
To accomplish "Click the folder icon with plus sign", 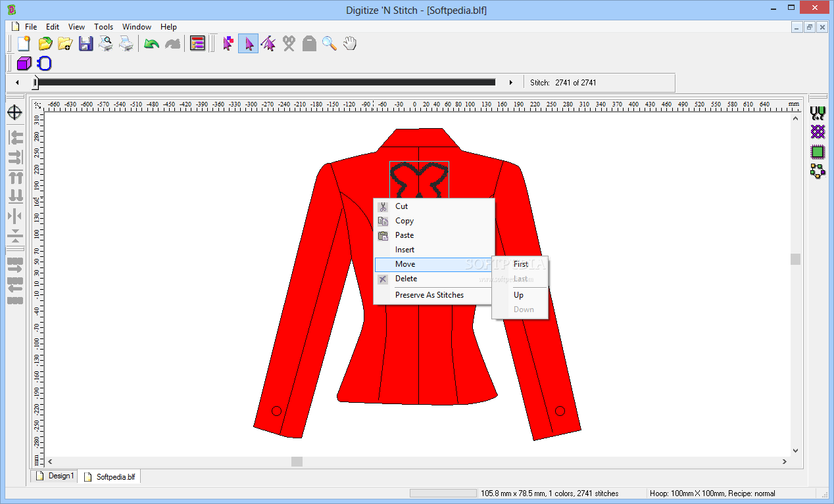I will click(x=64, y=44).
